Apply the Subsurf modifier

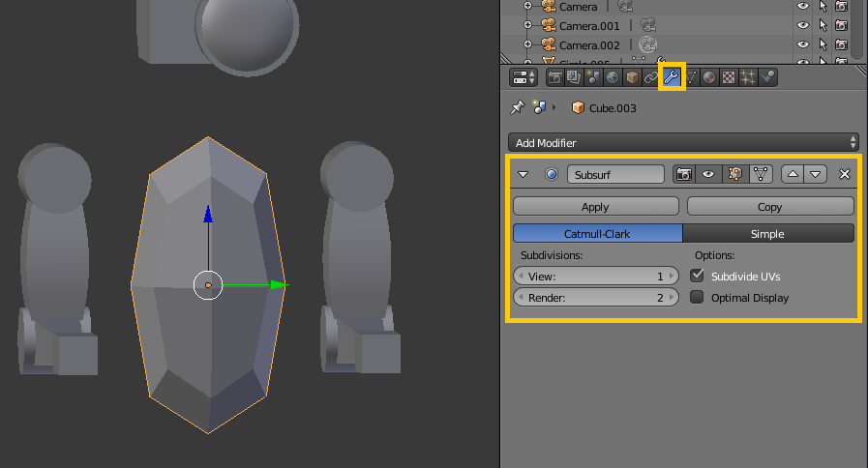pyautogui.click(x=596, y=206)
